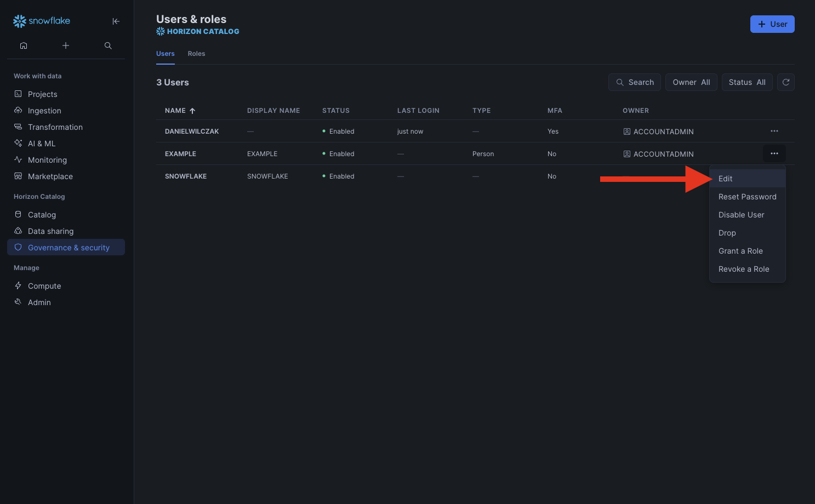Image resolution: width=815 pixels, height=504 pixels.
Task: Click the Snowflake logo
Action: pyautogui.click(x=42, y=21)
